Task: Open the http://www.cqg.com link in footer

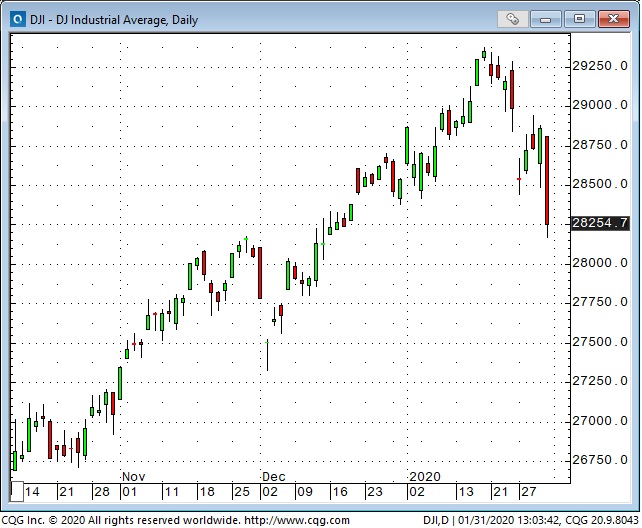Action: [297, 520]
